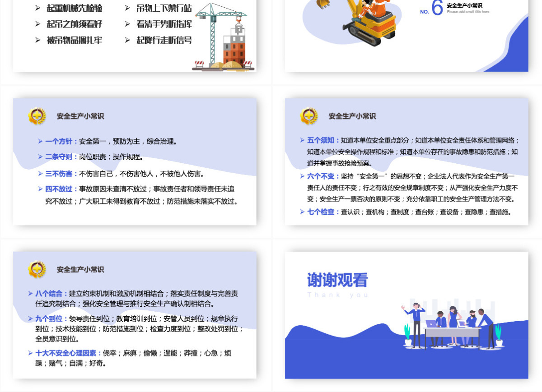Select the text '被吊物品捆扎牢'
Viewport: 542px width, 392px height.
coord(75,40)
